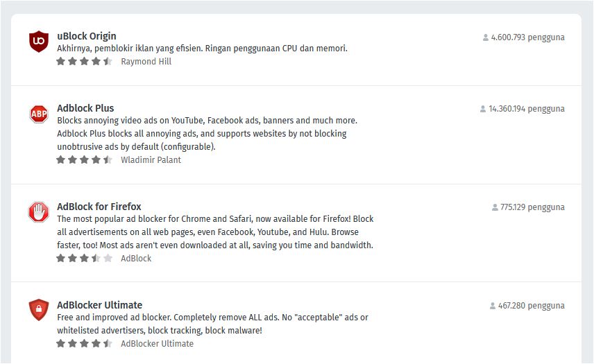Click the AdBlocker Ultimate lock shield icon
594x364 pixels.
(x=39, y=310)
